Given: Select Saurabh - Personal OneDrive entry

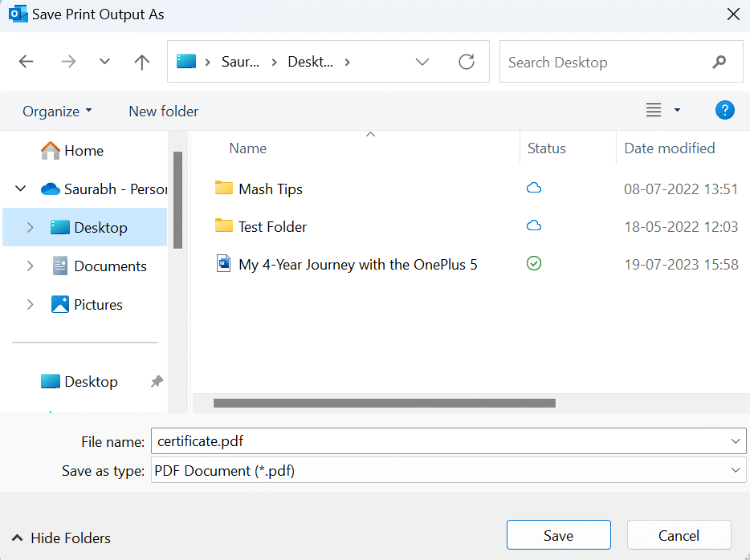Looking at the screenshot, I should (104, 189).
